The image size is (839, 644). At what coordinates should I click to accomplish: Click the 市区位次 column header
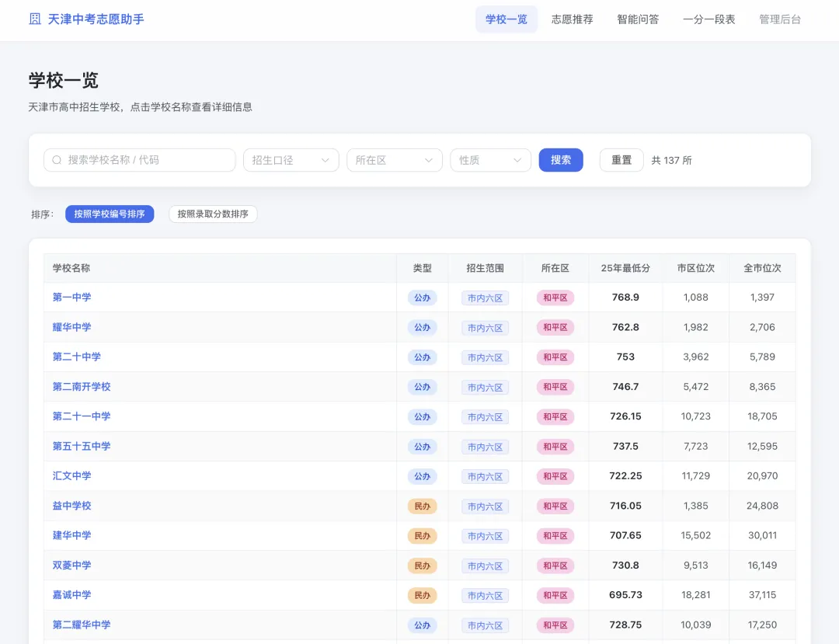click(x=695, y=268)
